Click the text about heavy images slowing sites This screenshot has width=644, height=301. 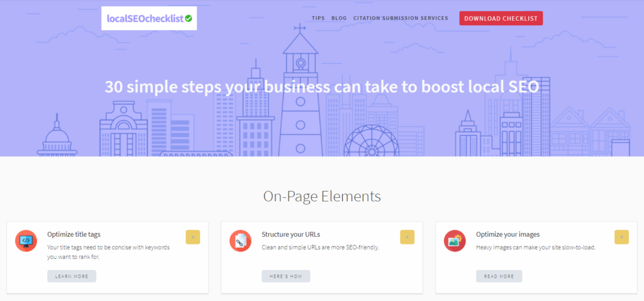[x=537, y=248]
